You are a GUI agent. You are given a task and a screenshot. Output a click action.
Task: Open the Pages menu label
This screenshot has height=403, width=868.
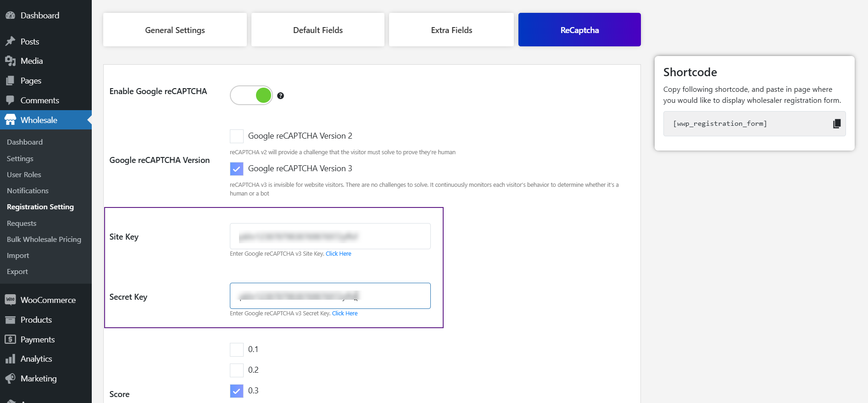tap(31, 81)
